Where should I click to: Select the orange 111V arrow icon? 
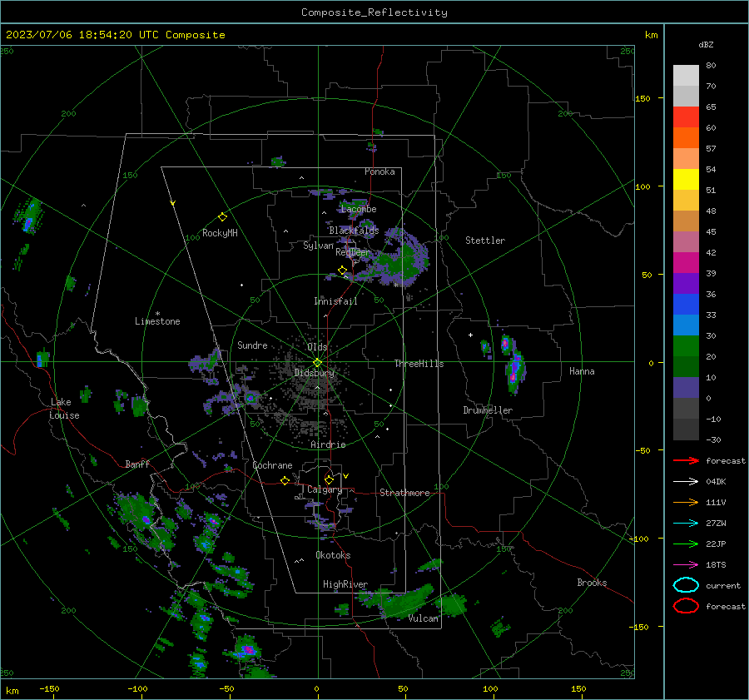click(x=686, y=502)
